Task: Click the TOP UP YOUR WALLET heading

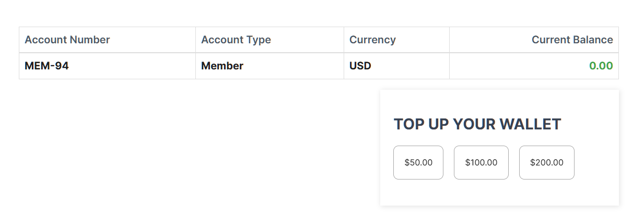Action: pyautogui.click(x=477, y=124)
